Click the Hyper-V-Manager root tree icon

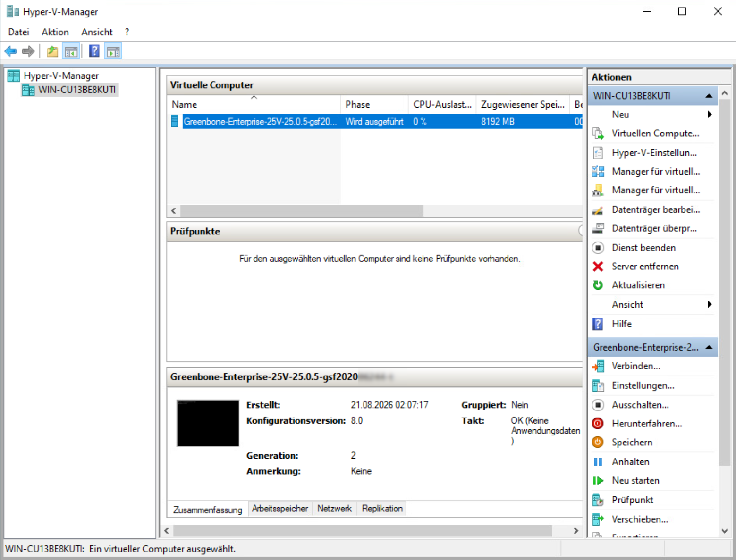click(14, 75)
